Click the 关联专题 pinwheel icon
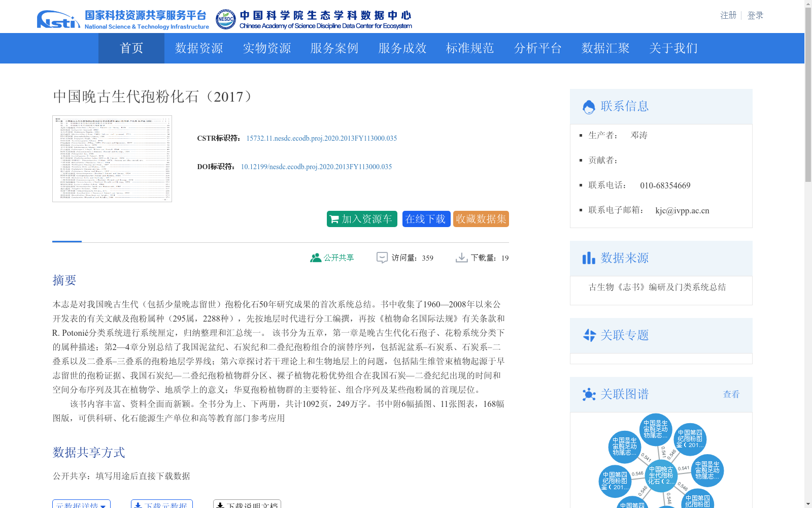812x508 pixels. (x=589, y=335)
